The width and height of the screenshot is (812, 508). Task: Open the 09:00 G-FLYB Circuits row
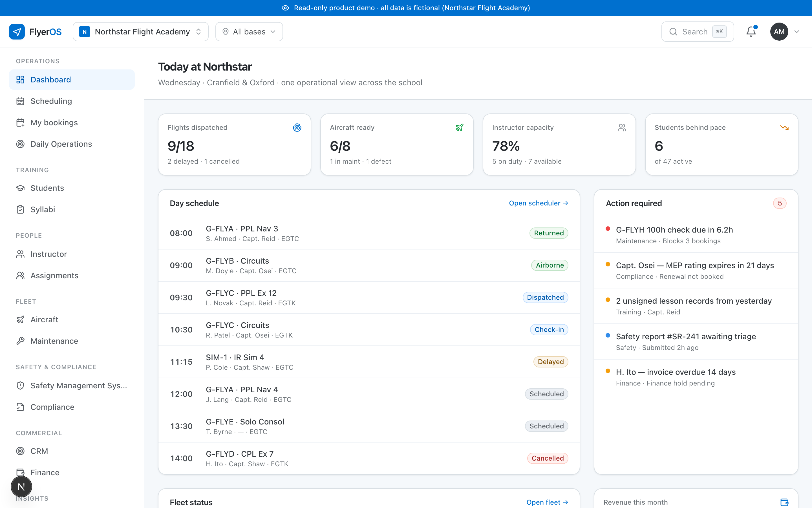(369, 265)
